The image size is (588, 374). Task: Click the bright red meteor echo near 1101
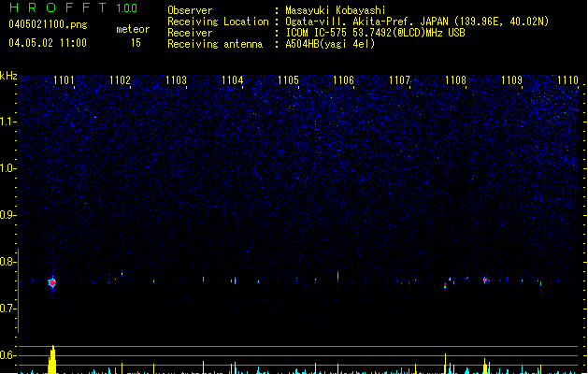point(52,283)
